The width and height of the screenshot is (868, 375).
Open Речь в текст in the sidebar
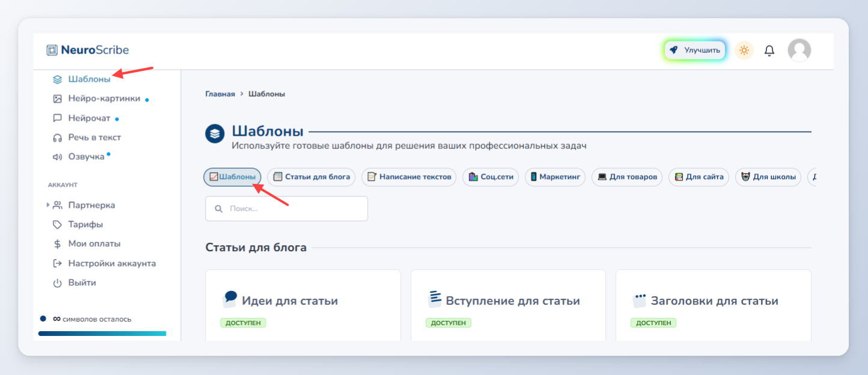[94, 138]
